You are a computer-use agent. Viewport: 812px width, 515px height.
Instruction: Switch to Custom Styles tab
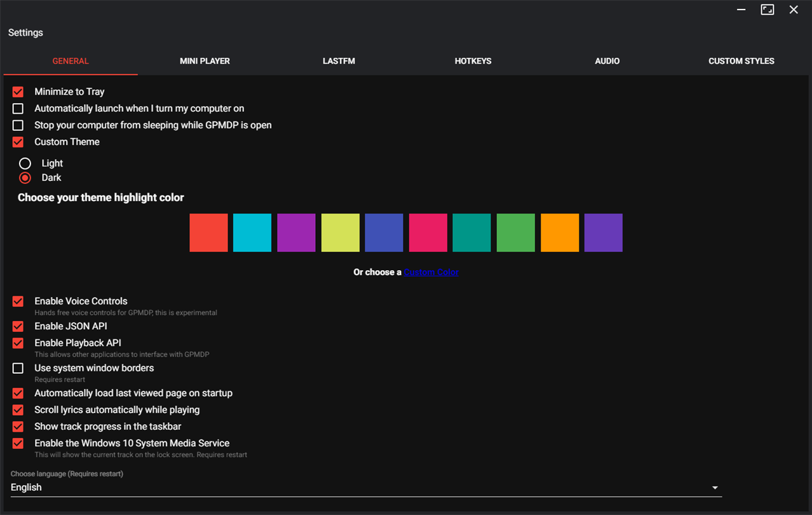click(741, 61)
